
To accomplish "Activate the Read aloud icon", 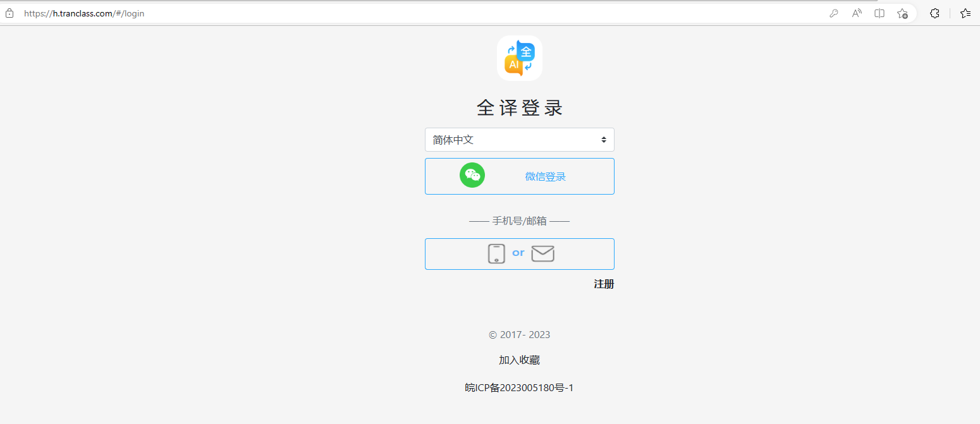I will pos(857,13).
